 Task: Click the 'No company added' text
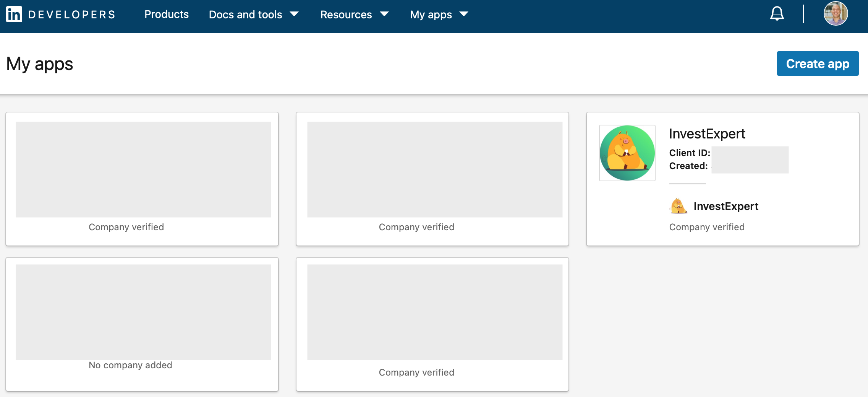coord(130,365)
